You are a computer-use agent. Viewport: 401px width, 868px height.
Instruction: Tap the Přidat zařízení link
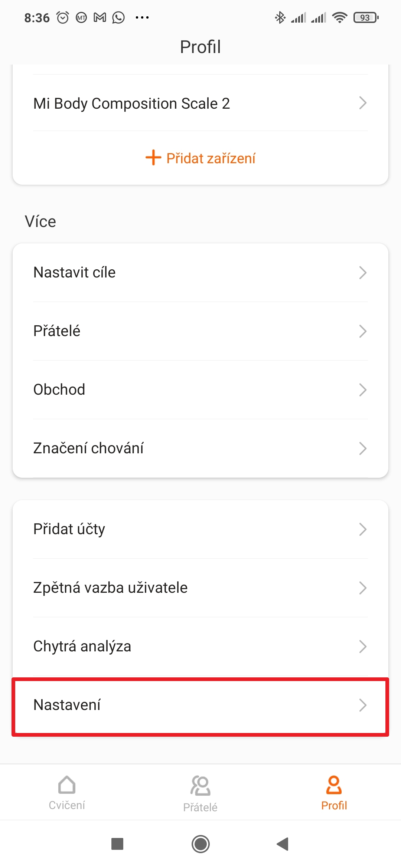211,158
